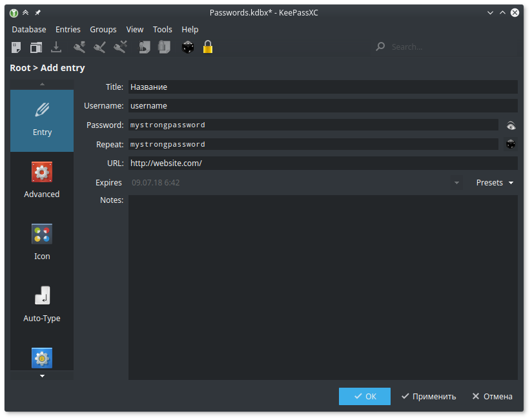Click the Отмена button
This screenshot has height=420, width=532.
tap(492, 397)
